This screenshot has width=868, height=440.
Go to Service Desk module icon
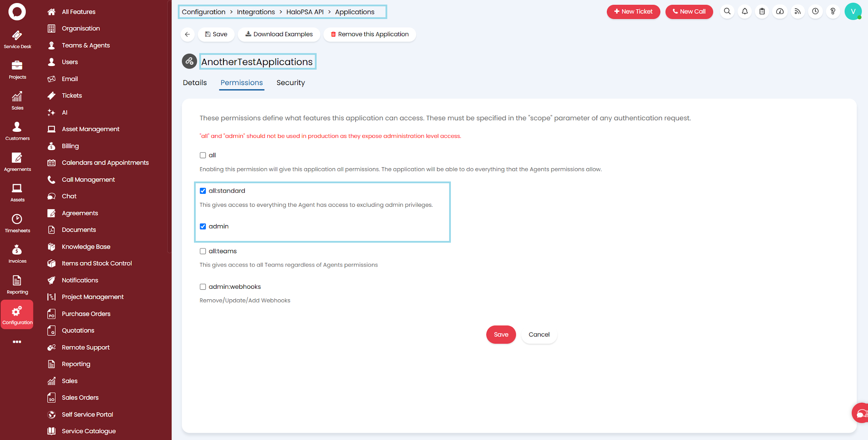click(17, 39)
